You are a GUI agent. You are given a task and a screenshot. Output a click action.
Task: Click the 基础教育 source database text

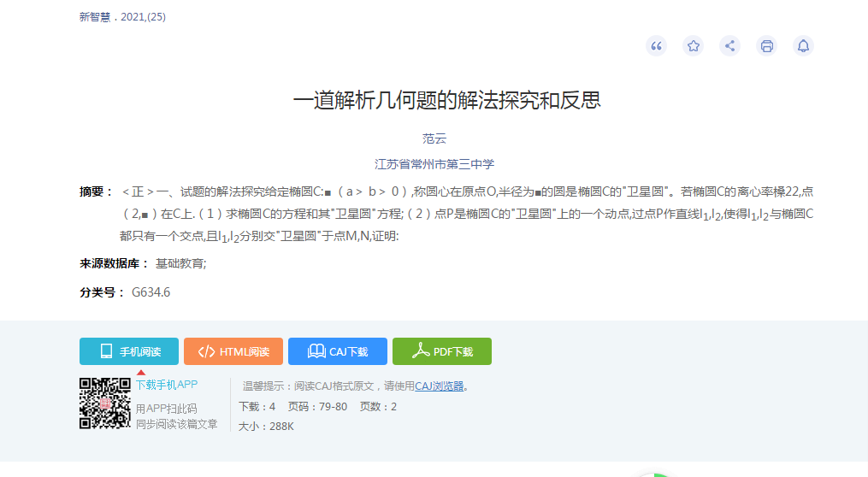click(x=180, y=263)
